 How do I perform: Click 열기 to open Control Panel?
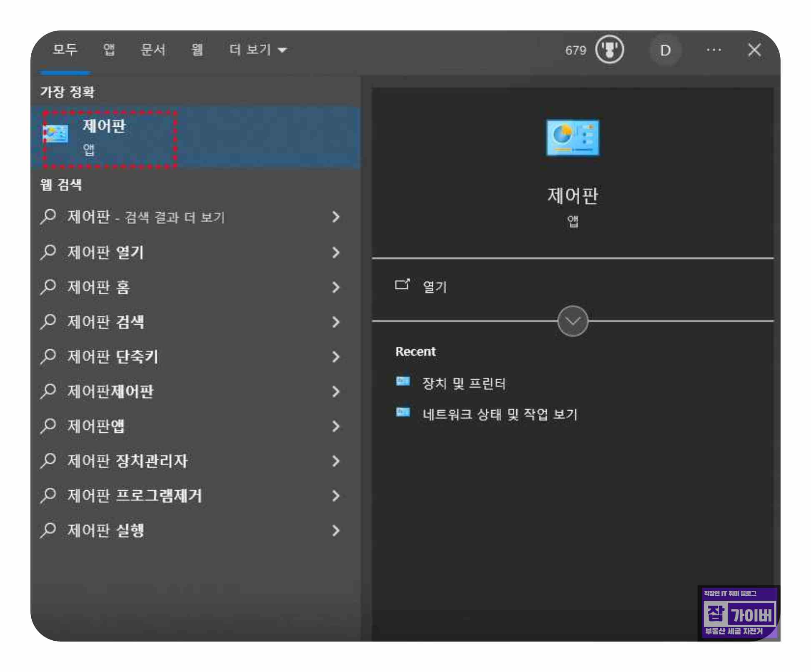pyautogui.click(x=434, y=286)
